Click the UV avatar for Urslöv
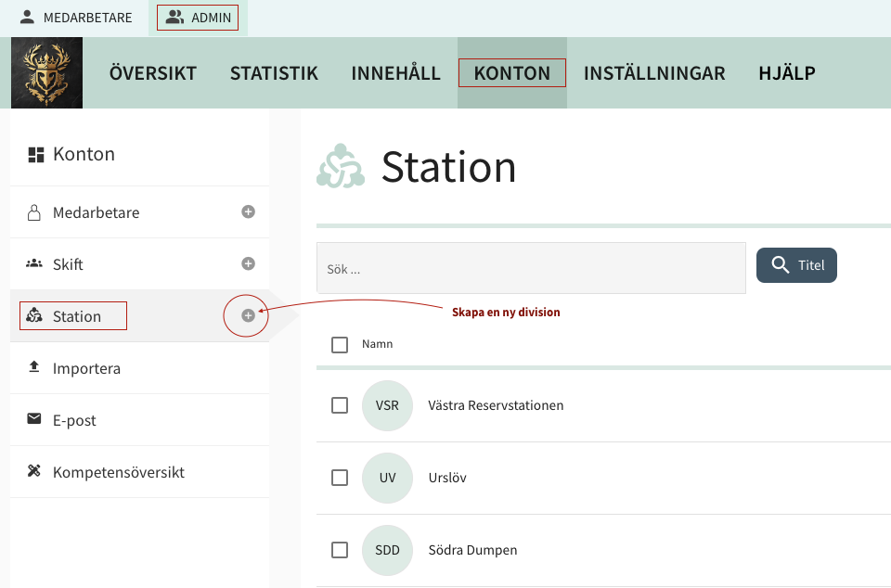The width and height of the screenshot is (891, 588). [387, 479]
